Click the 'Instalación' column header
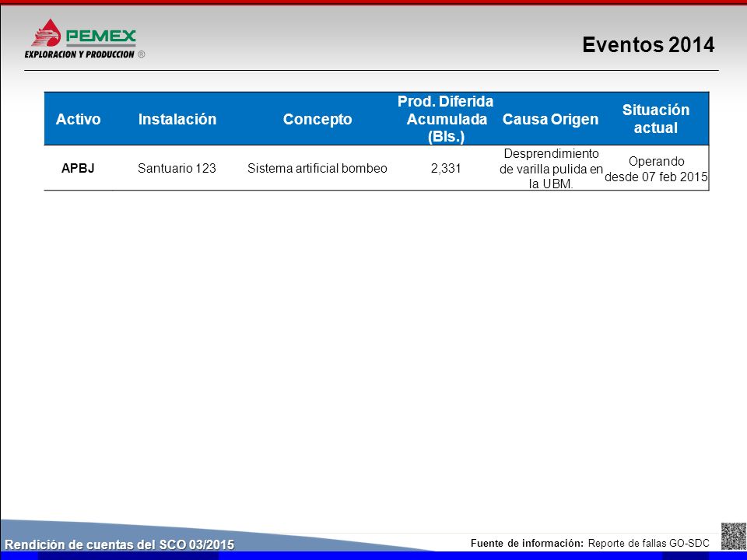747x560 pixels. click(177, 119)
